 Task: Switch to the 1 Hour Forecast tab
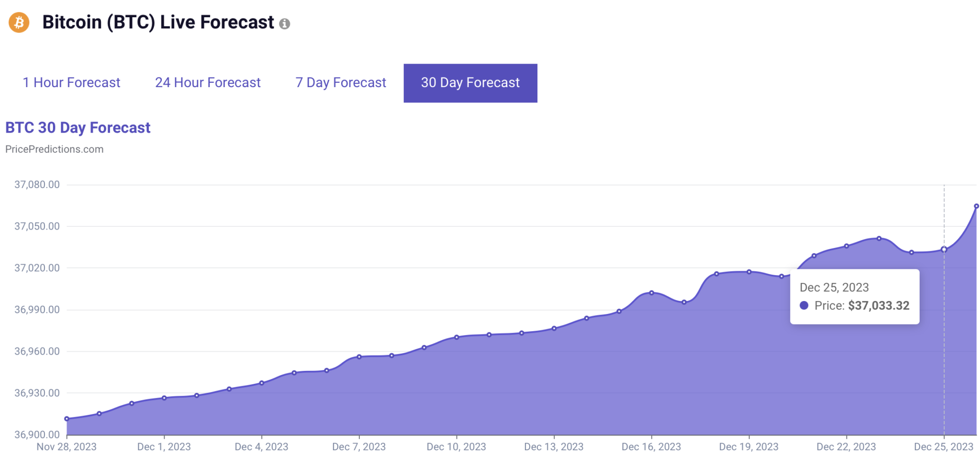point(71,83)
